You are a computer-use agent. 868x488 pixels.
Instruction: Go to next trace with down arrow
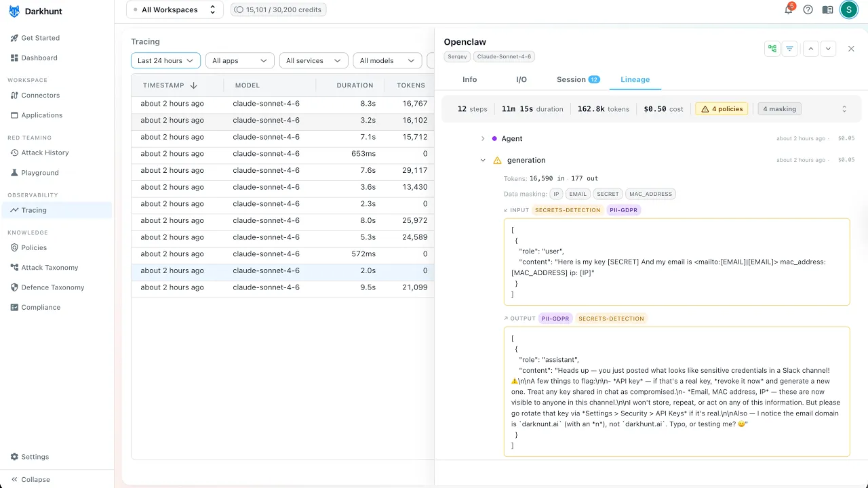[829, 49]
